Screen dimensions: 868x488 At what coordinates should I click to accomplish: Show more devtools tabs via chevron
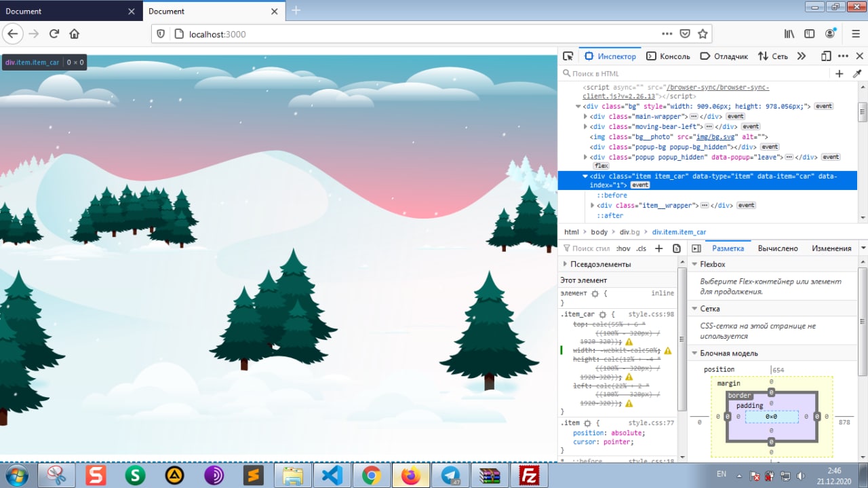(x=802, y=56)
